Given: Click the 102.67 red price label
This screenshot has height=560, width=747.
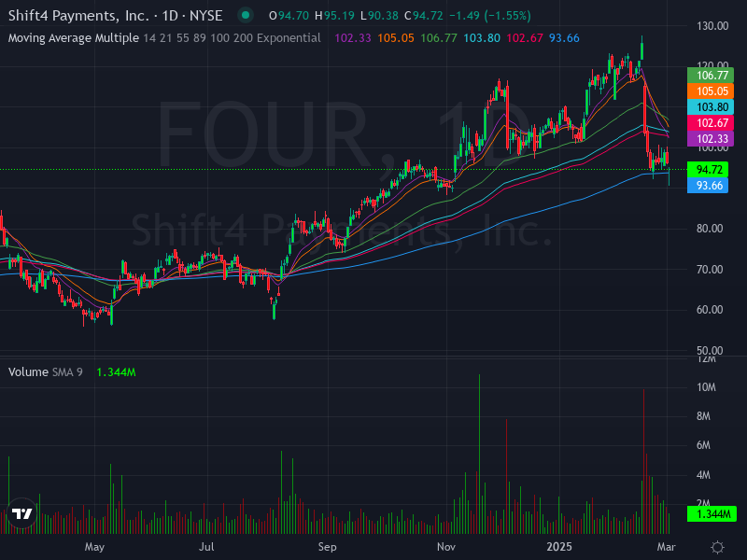Looking at the screenshot, I should [x=711, y=123].
